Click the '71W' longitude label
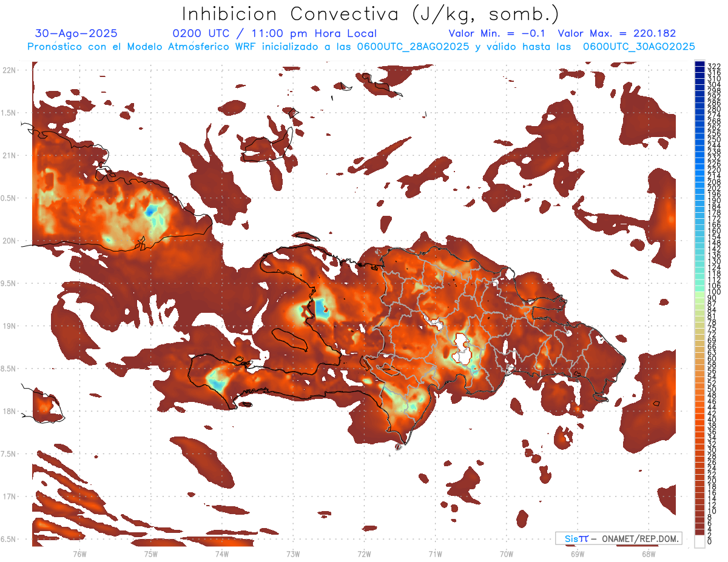The height and width of the screenshot is (562, 728). click(x=435, y=554)
